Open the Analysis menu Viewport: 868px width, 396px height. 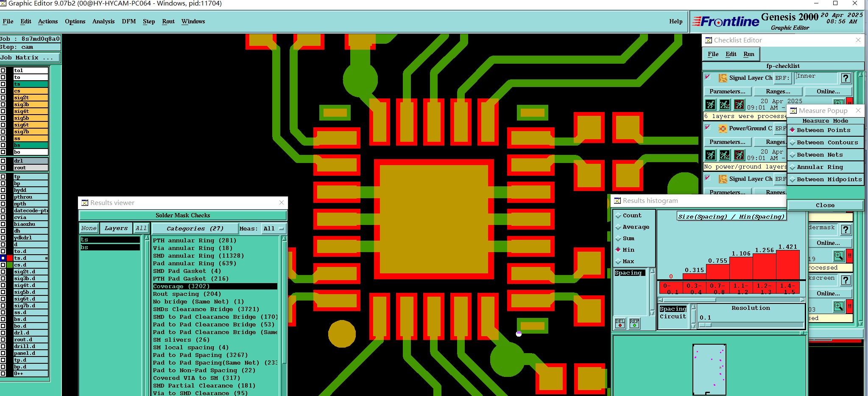click(x=103, y=21)
